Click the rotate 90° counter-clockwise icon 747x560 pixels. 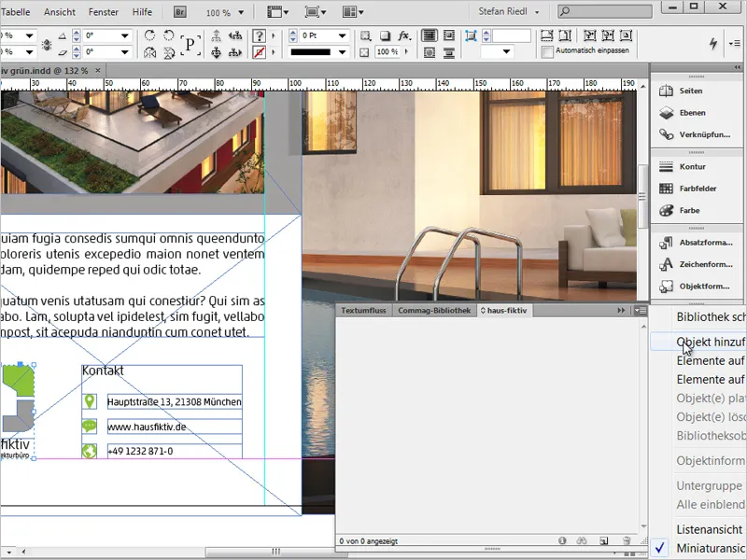click(169, 35)
